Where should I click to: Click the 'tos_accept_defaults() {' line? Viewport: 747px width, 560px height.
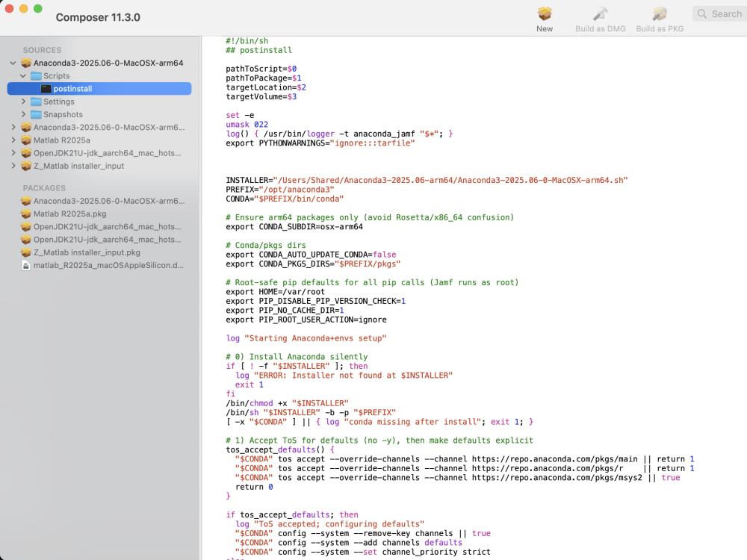point(280,449)
